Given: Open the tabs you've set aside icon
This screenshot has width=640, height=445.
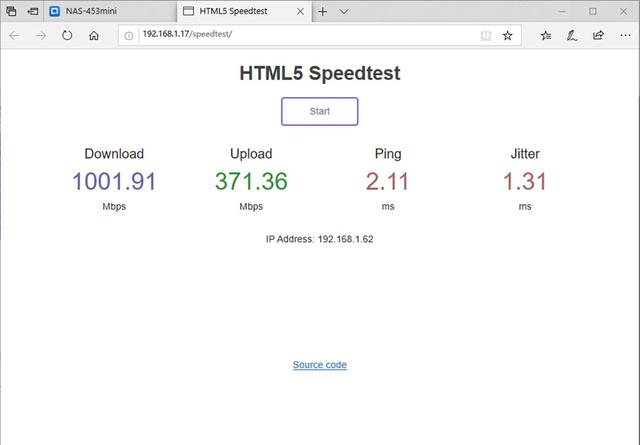Looking at the screenshot, I should tap(11, 11).
